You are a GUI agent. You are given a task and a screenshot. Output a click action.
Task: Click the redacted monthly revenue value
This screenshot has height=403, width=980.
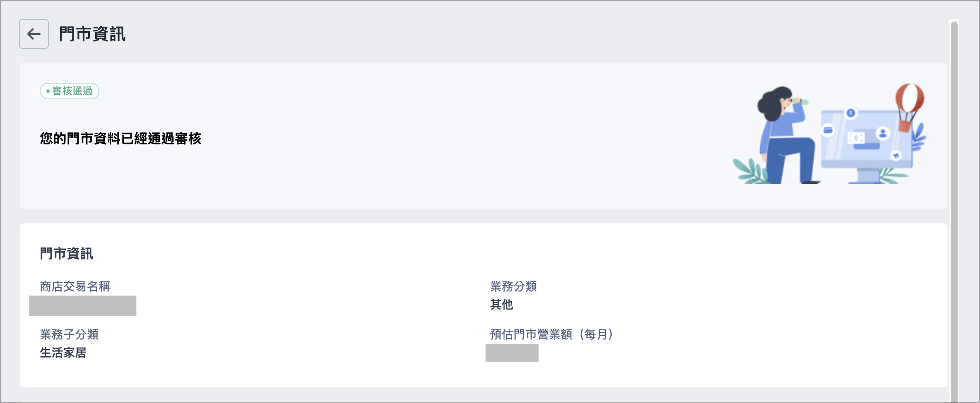tap(512, 353)
